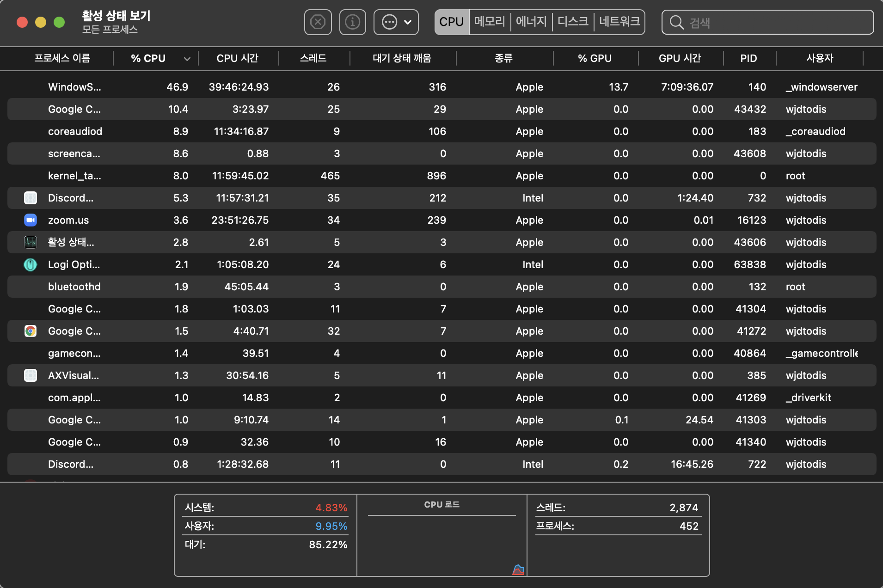Click the 프로세스 452 count

pos(689,526)
